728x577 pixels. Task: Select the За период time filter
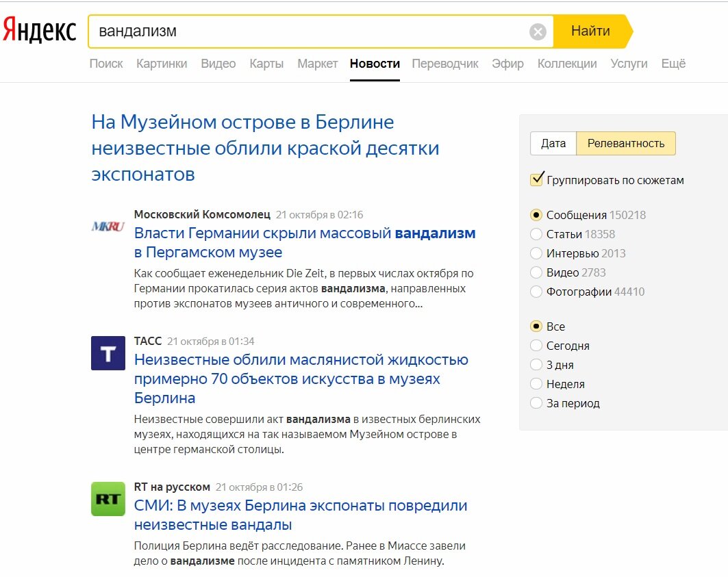536,403
